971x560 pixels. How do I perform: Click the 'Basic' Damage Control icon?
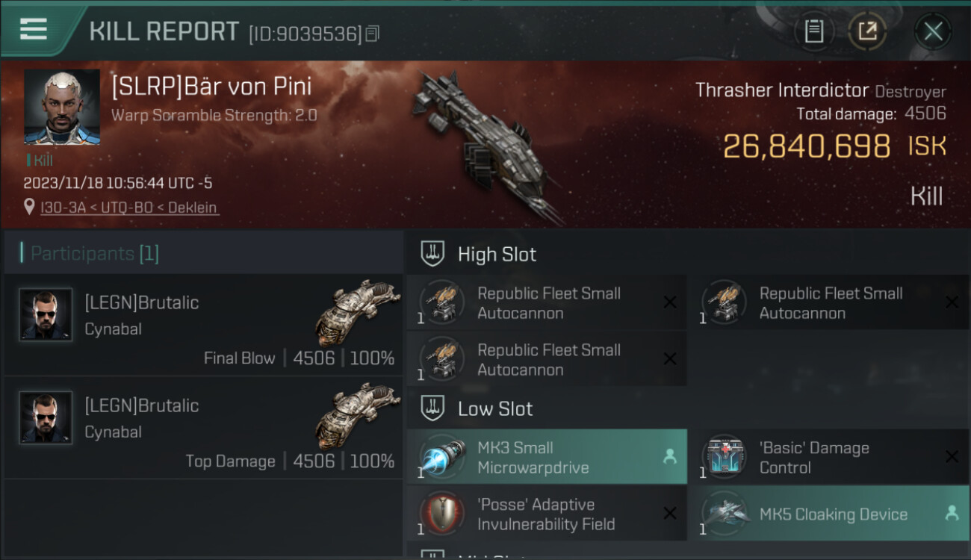725,457
